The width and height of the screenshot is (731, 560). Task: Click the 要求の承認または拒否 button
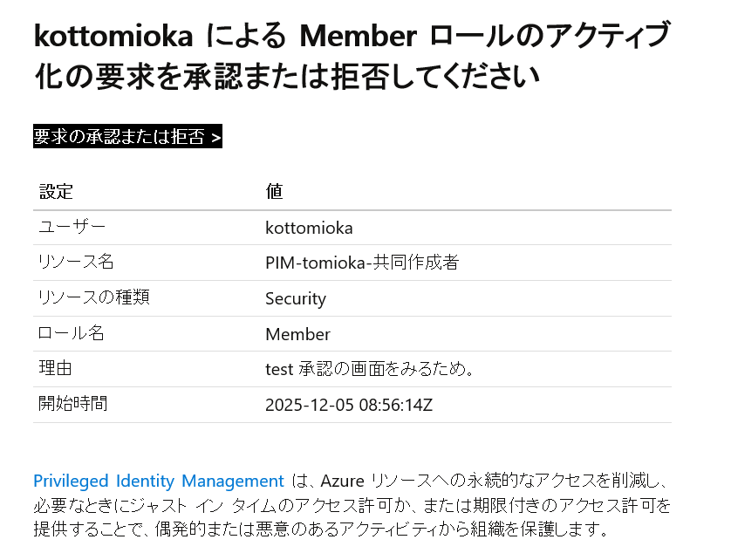pos(120,137)
